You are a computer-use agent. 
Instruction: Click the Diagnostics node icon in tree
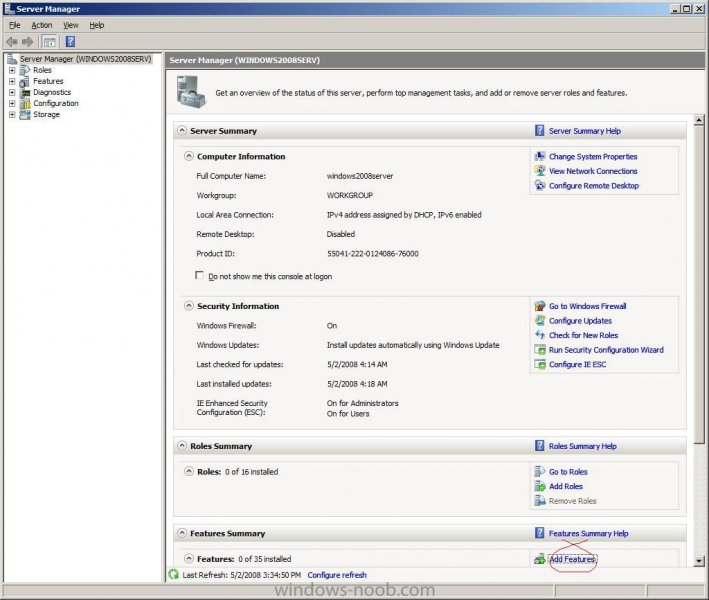25,92
